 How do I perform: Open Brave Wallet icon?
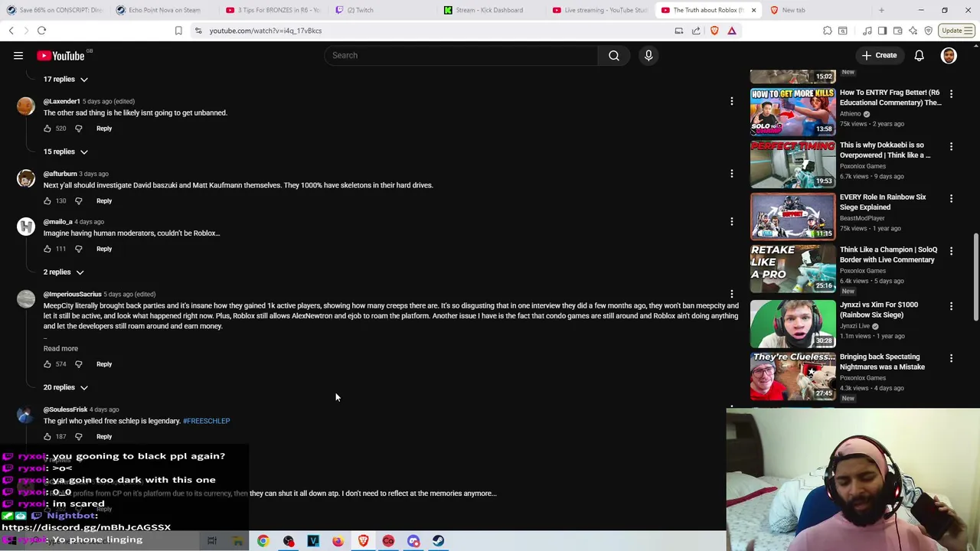[897, 31]
